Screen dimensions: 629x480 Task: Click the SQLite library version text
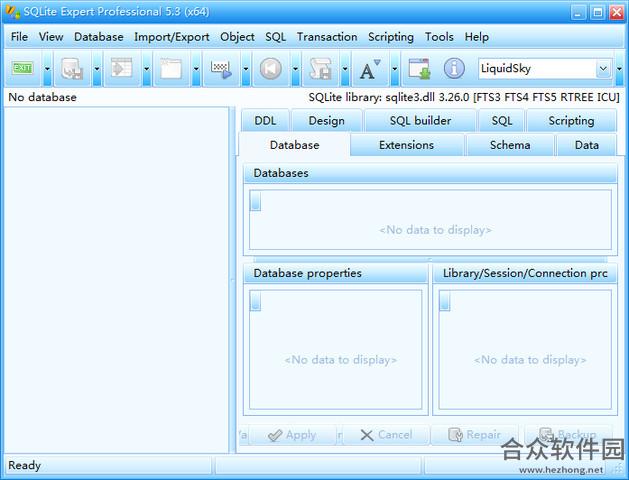464,97
